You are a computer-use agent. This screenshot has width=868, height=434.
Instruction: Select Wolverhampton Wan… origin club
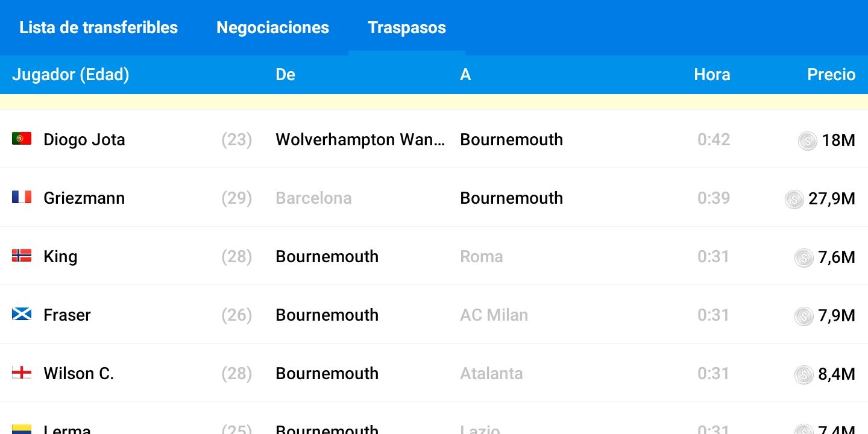360,140
